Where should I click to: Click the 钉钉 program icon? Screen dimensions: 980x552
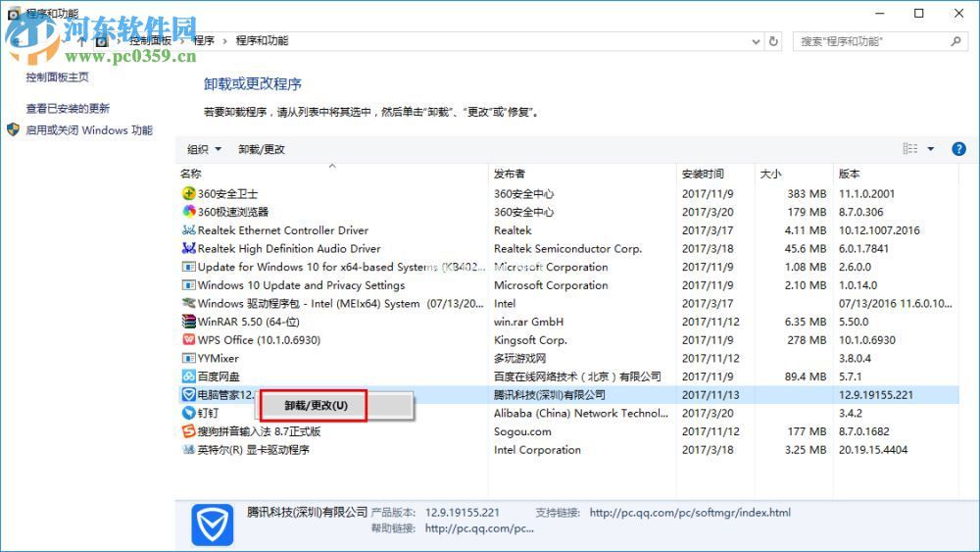[188, 413]
